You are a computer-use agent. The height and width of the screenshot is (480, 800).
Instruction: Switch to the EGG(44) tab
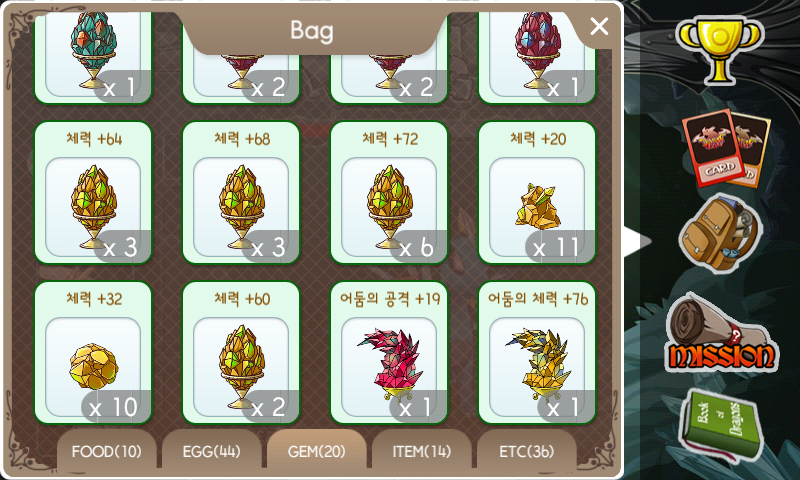coord(211,449)
